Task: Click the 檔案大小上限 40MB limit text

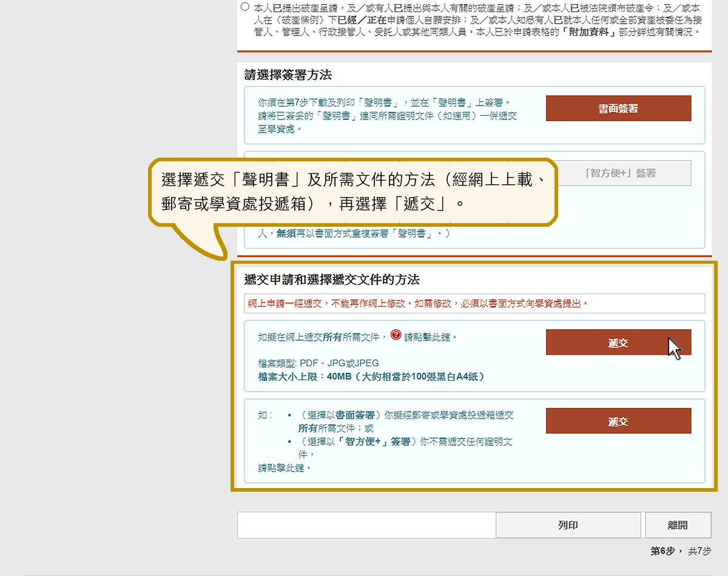Action: pos(371,377)
